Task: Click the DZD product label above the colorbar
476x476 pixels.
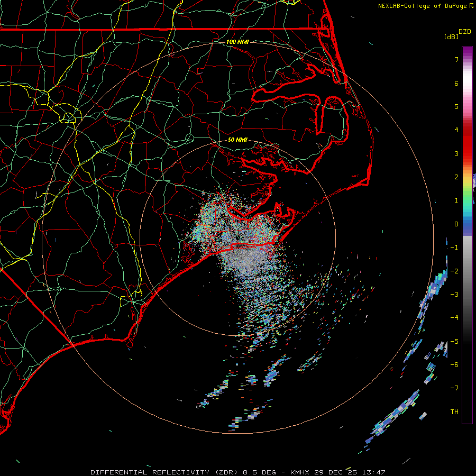Action: pyautogui.click(x=465, y=32)
